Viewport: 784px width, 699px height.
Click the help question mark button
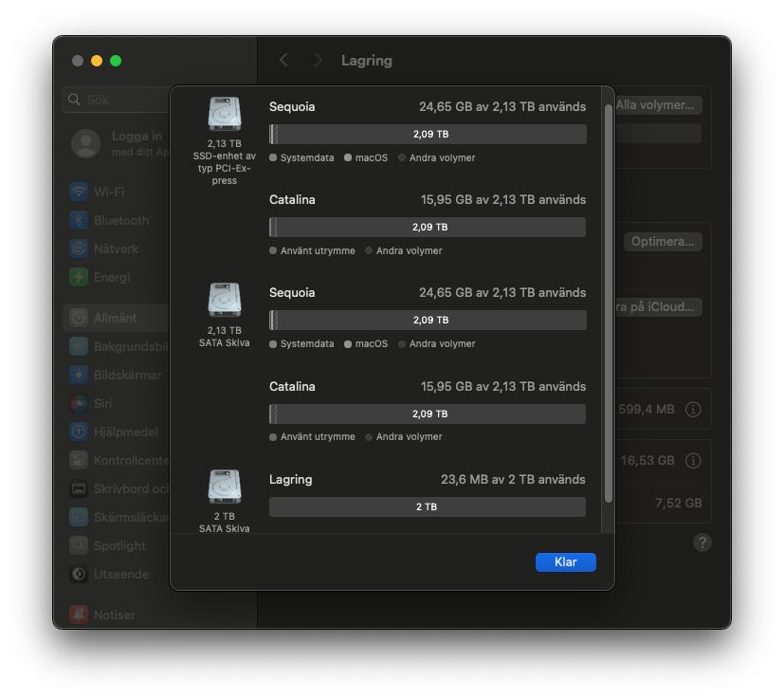pos(702,543)
